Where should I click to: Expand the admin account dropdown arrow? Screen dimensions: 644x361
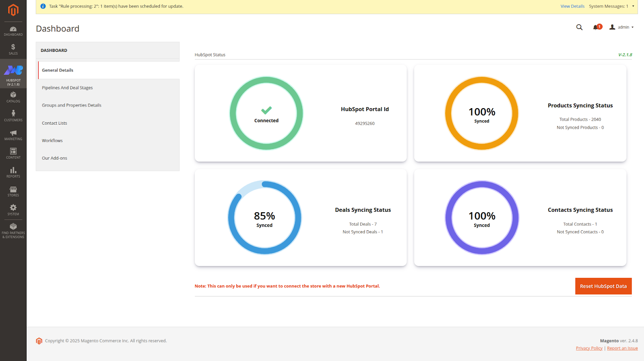pyautogui.click(x=633, y=27)
